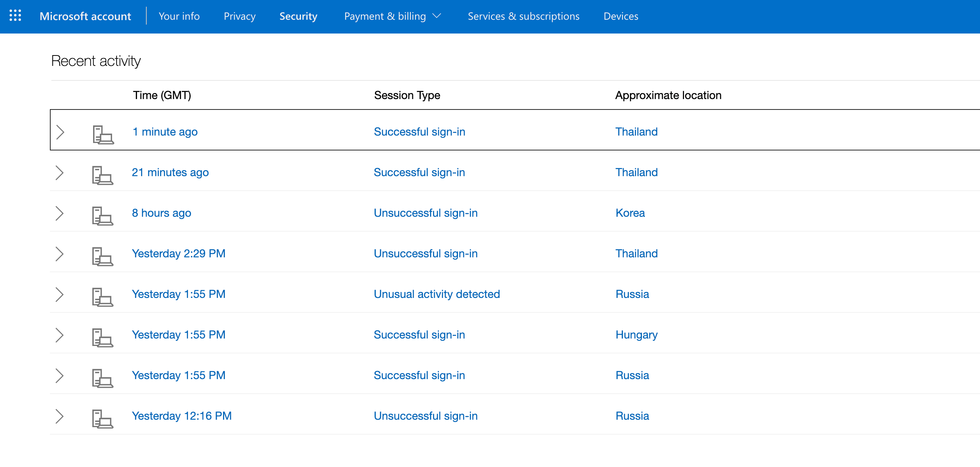The width and height of the screenshot is (980, 467).
Task: Open the Privacy tab
Action: click(239, 16)
